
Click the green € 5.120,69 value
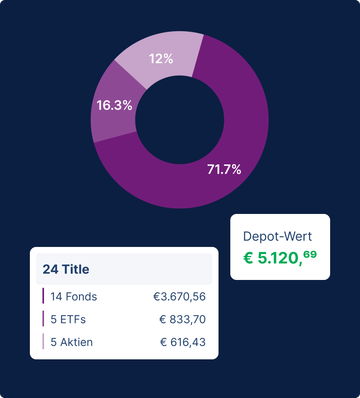point(280,258)
